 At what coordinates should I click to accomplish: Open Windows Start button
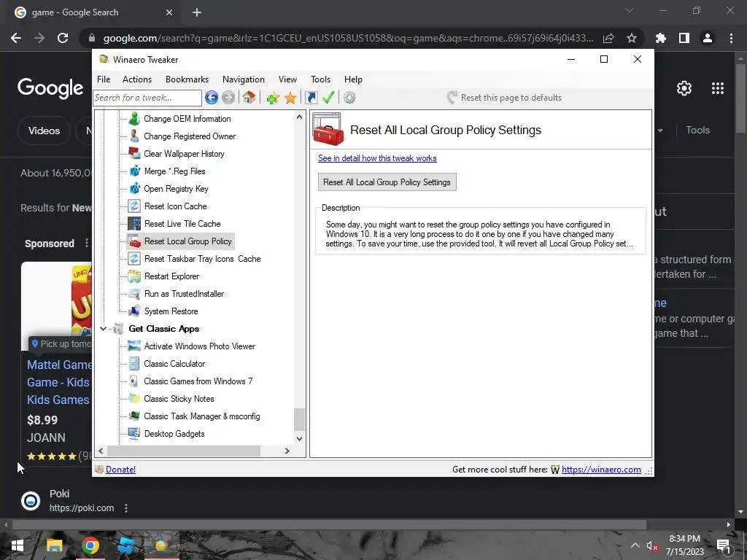pos(18,545)
